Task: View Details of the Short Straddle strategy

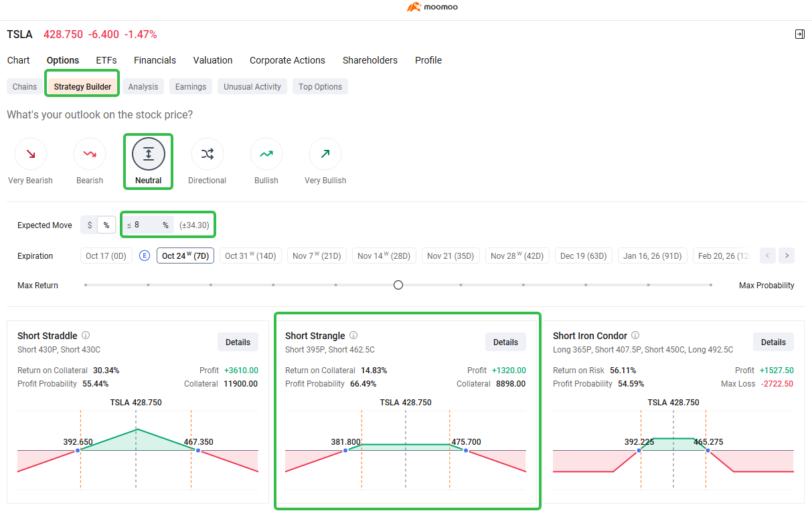Action: (x=238, y=342)
